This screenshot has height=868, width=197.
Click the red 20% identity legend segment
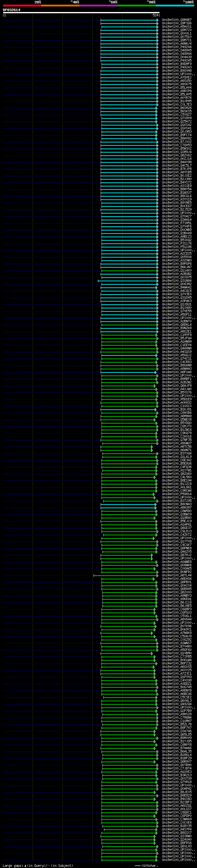click(x=22, y=6)
